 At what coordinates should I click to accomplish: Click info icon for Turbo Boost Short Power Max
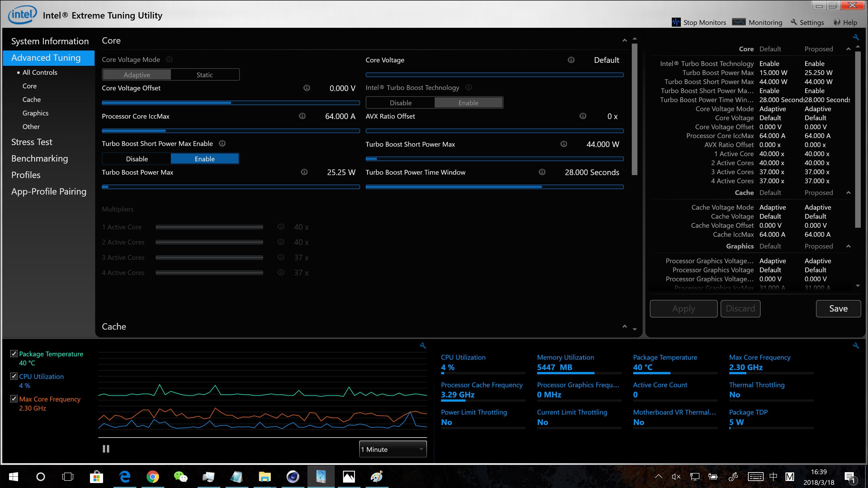click(564, 144)
